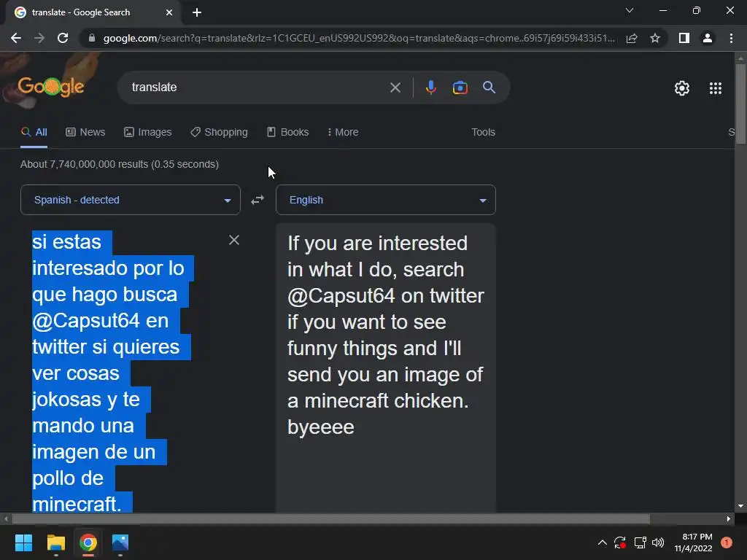The width and height of the screenshot is (747, 560).
Task: Click sync update tray icon
Action: tap(620, 542)
